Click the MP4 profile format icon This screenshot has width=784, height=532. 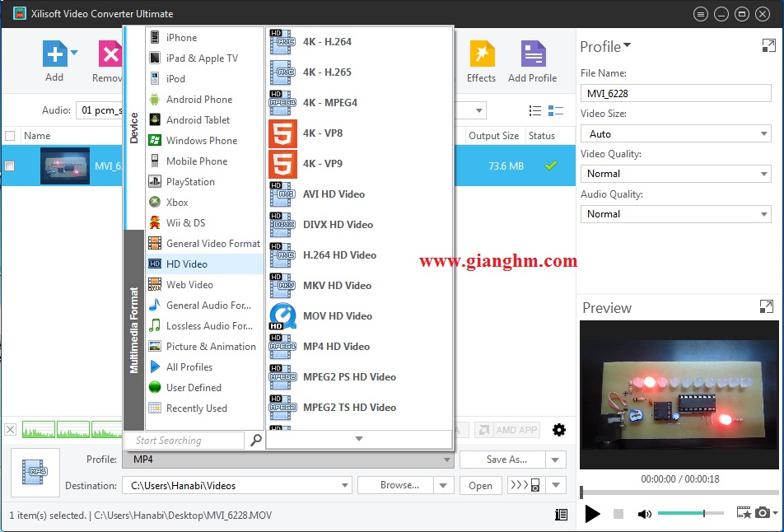[35, 472]
